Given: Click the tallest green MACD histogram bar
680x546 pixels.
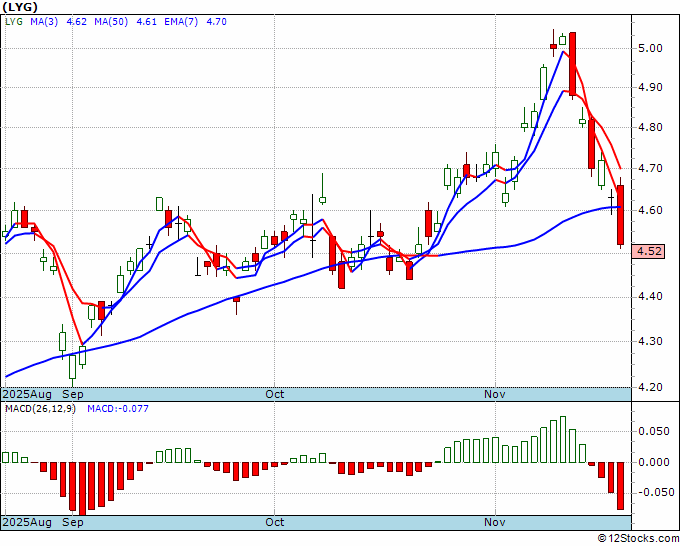Looking at the screenshot, I should [x=563, y=439].
